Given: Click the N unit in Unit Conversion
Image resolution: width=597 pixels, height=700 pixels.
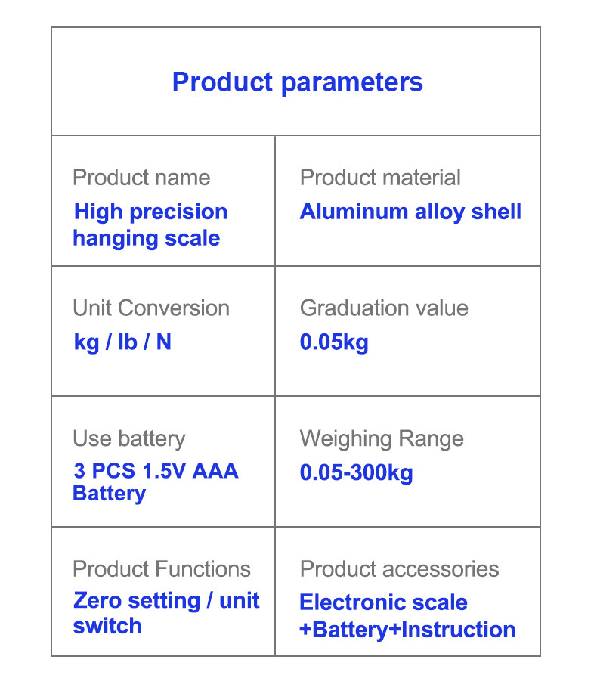Looking at the screenshot, I should click(163, 342).
